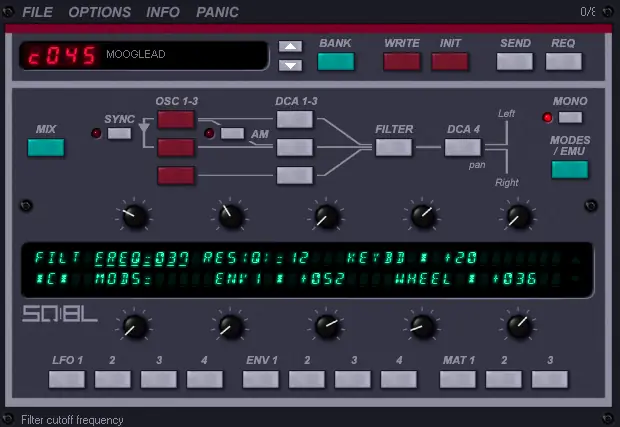Select the teal MIX page button
This screenshot has width=620, height=427.
(46, 147)
